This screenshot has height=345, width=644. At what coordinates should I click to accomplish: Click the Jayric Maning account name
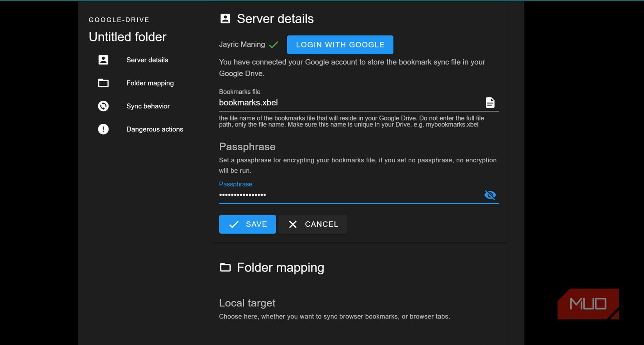(242, 44)
